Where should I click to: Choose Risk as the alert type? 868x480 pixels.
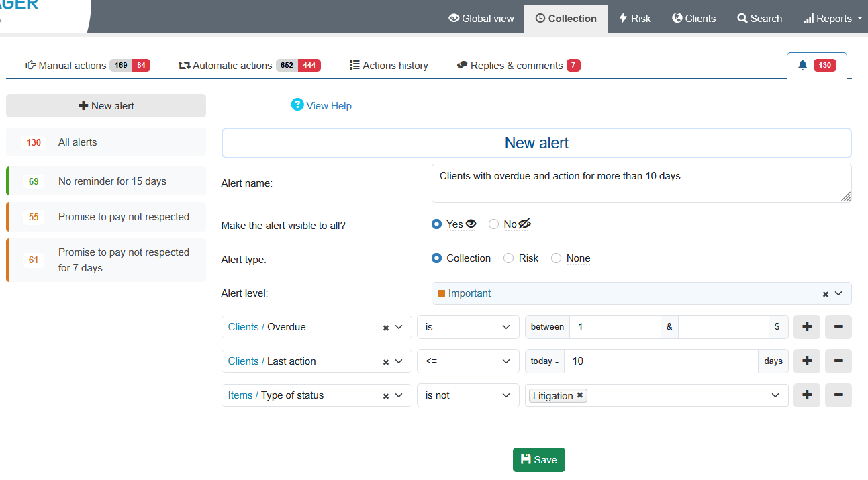(x=509, y=258)
